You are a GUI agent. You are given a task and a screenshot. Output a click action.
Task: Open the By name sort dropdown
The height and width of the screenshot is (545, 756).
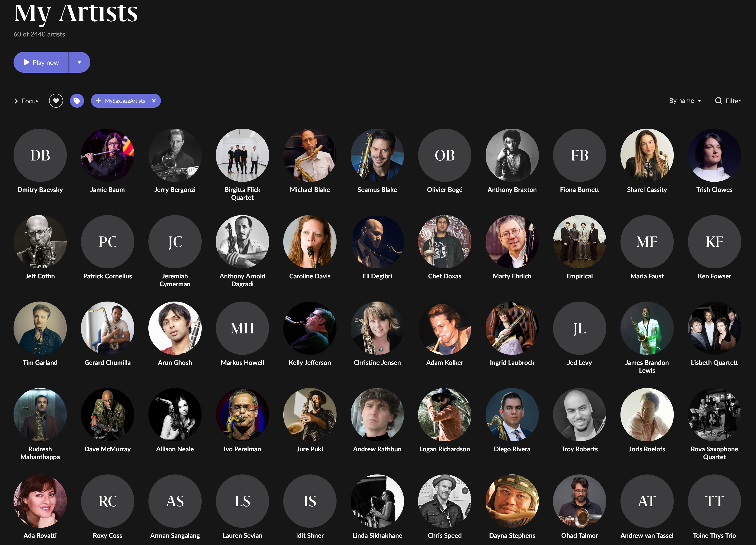(685, 101)
